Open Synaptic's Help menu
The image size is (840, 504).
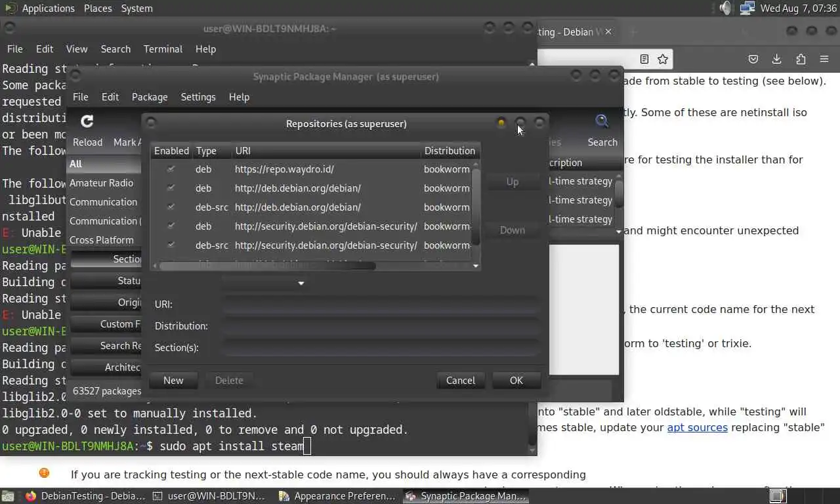click(239, 97)
